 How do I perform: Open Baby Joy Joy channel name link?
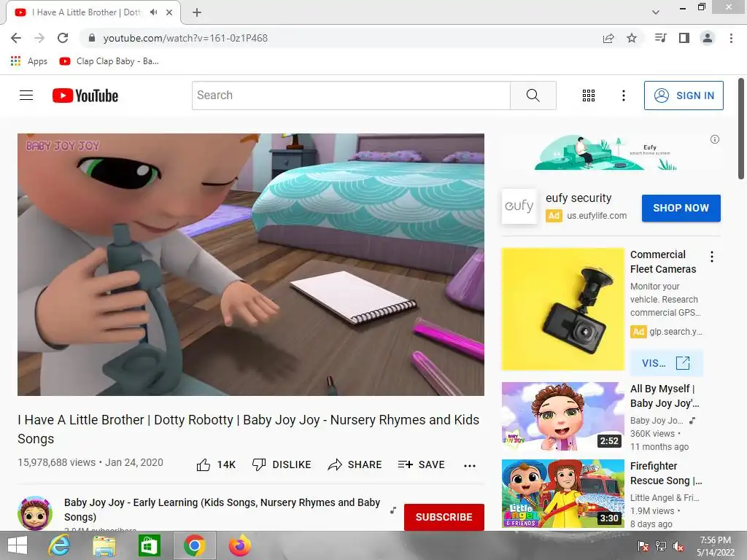click(x=222, y=510)
